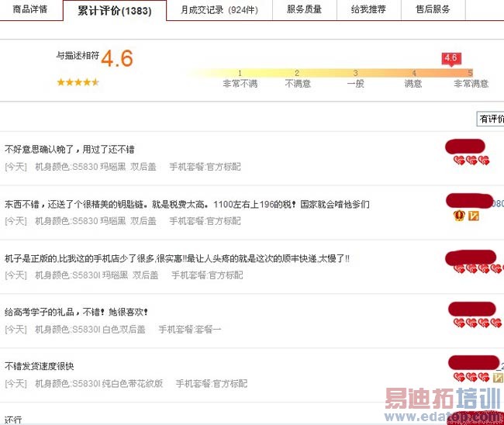
Task: Go to the 给我推荐 tab
Action: tap(368, 9)
